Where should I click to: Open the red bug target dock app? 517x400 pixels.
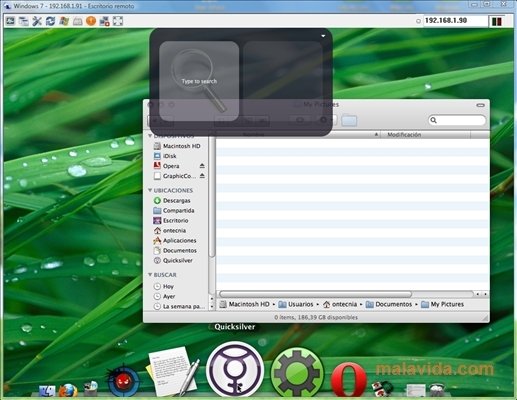click(123, 380)
